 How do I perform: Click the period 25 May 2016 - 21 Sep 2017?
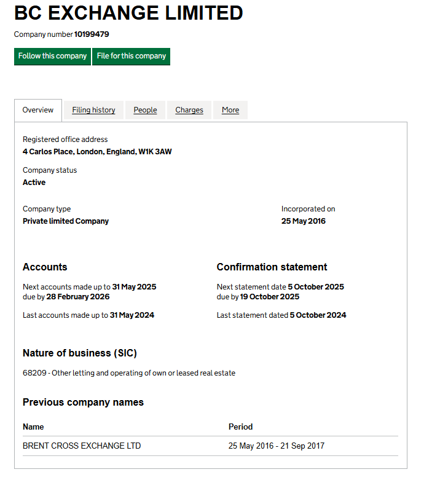point(276,446)
